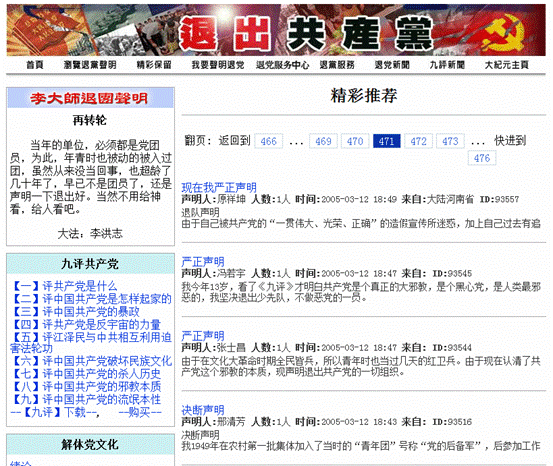
Task: Open the 九評新聞 navigation item
Action: pyautogui.click(x=447, y=65)
